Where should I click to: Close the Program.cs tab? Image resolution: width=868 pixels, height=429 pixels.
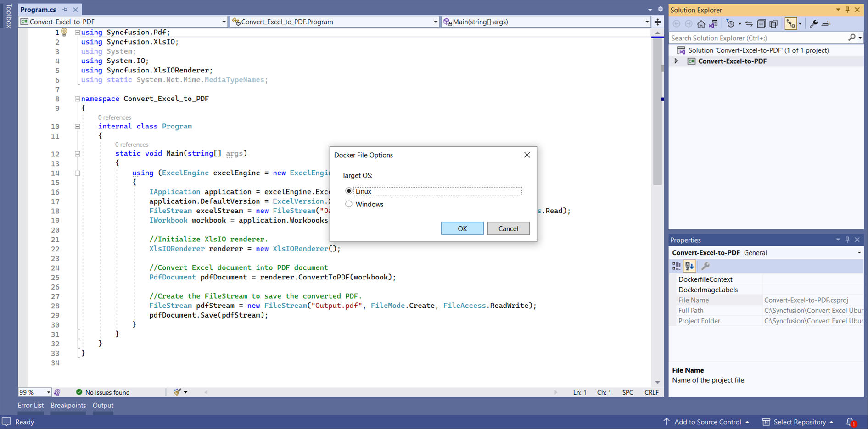76,10
